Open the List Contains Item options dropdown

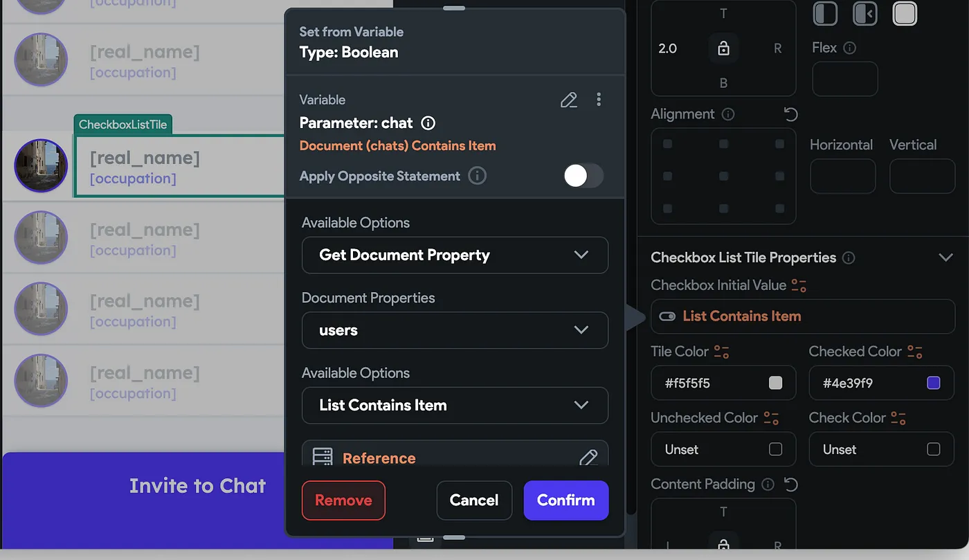[x=455, y=405]
